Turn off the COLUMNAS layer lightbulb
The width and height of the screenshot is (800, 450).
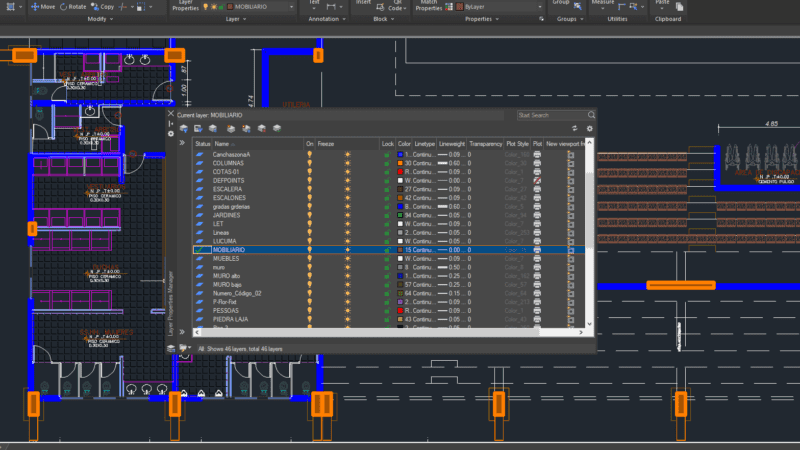tap(309, 163)
